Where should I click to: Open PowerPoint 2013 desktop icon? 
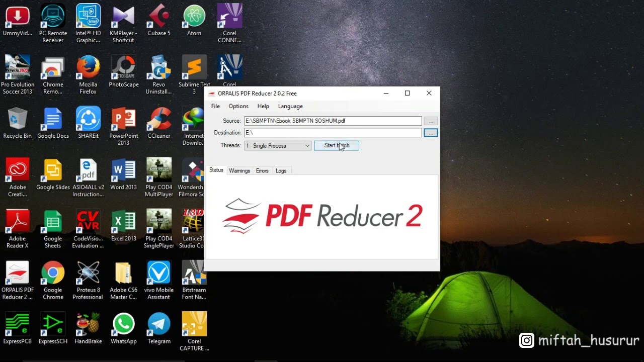tap(123, 126)
